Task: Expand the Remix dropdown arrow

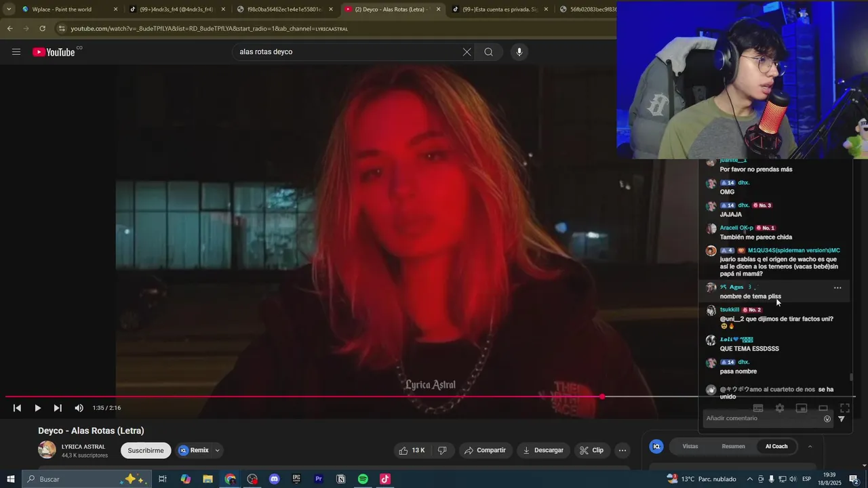Action: (217, 450)
